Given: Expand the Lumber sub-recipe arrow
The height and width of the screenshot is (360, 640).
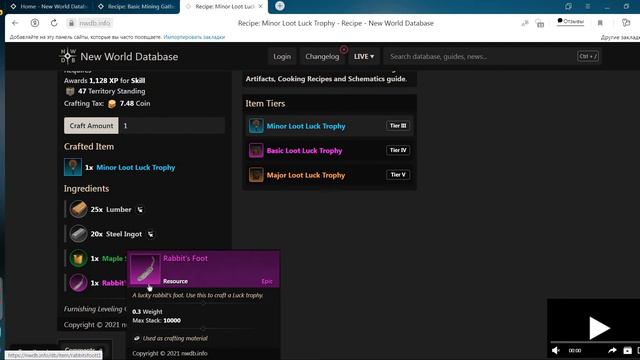Looking at the screenshot, I should point(140,209).
